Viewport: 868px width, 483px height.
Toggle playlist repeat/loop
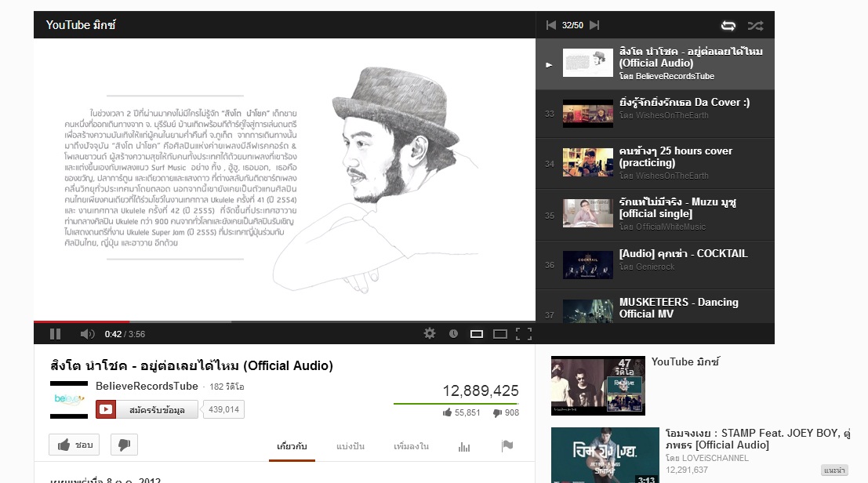click(728, 25)
